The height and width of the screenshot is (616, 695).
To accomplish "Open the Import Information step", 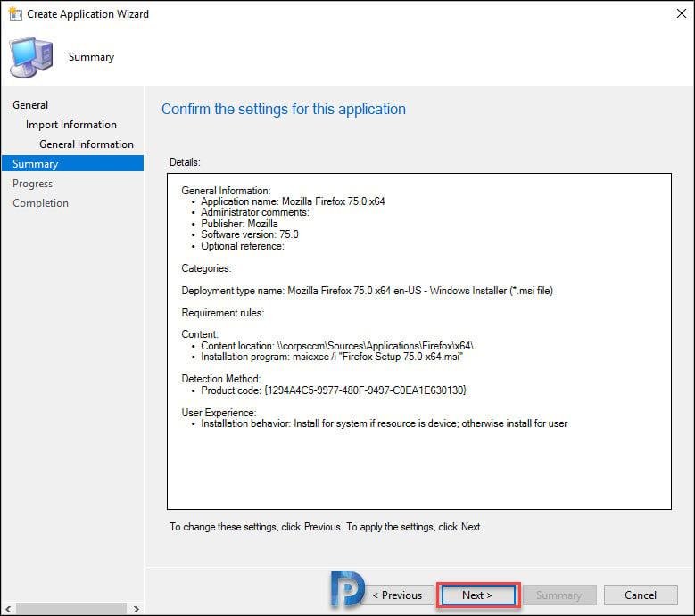I will (70, 125).
